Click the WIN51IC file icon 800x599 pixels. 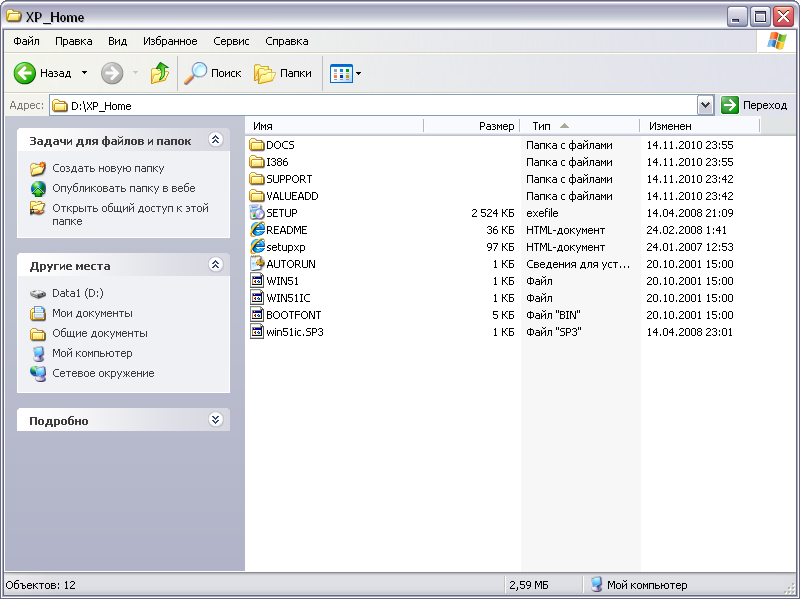(x=257, y=298)
